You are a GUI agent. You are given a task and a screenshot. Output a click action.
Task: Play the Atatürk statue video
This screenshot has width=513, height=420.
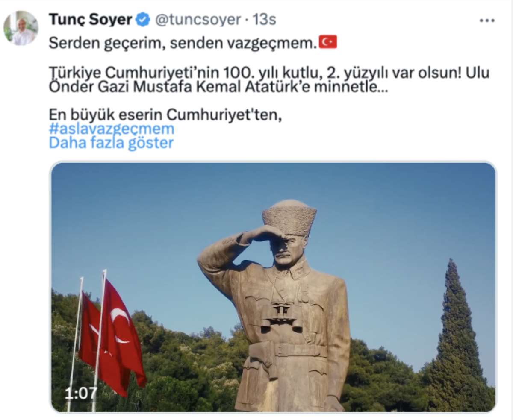pyautogui.click(x=273, y=287)
